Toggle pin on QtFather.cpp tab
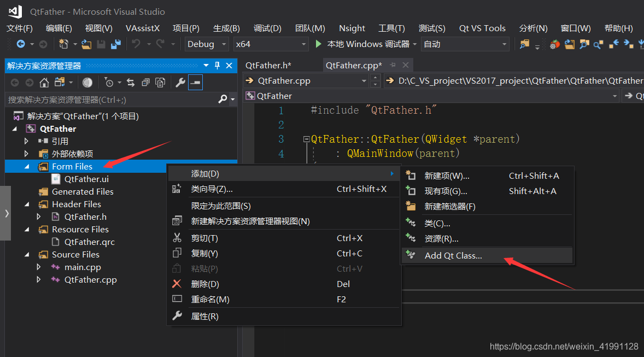 click(393, 65)
